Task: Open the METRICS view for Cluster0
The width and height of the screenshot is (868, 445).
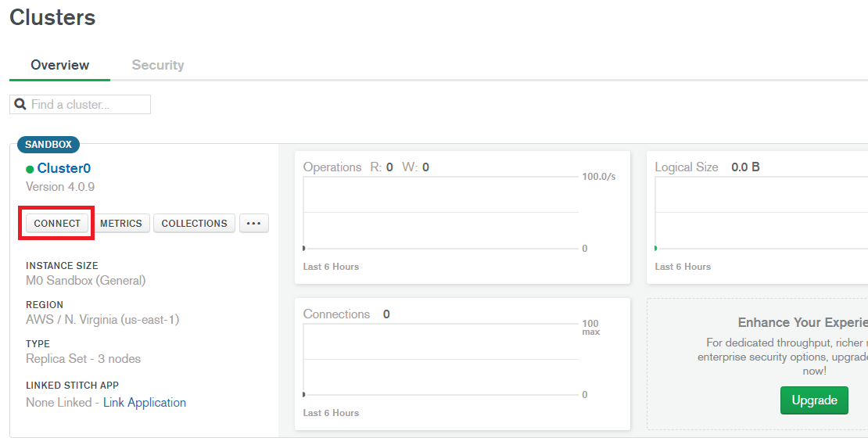Action: click(x=120, y=223)
